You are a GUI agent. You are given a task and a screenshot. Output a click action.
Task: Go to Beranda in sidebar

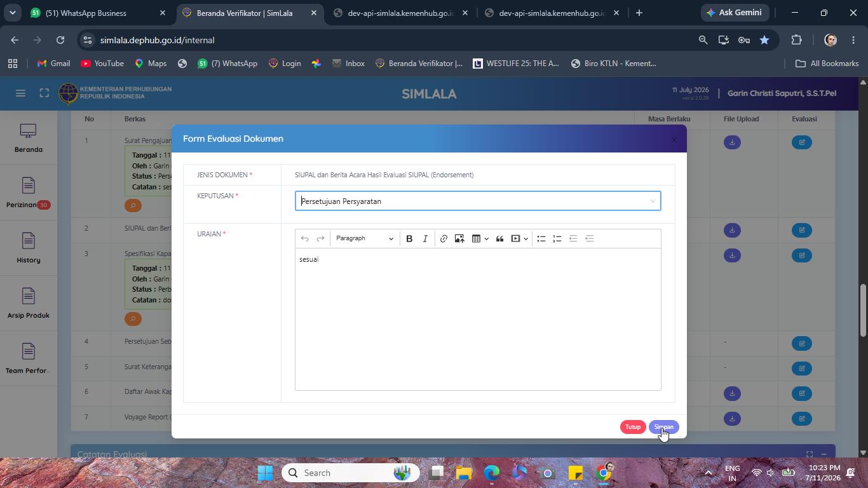tap(28, 138)
